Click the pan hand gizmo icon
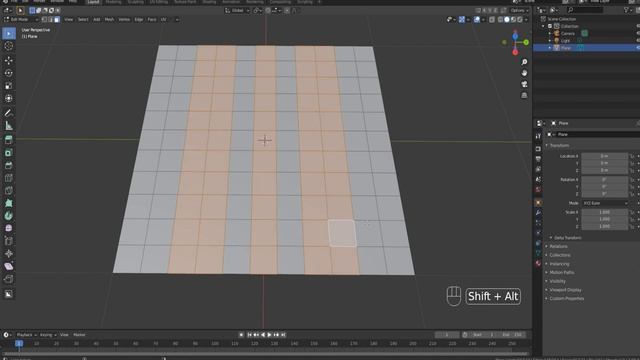Image resolution: width=640 pixels, height=360 pixels. [x=524, y=73]
